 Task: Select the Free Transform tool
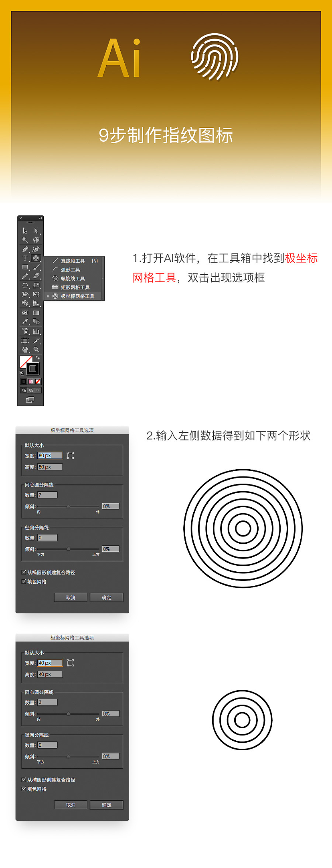36,294
